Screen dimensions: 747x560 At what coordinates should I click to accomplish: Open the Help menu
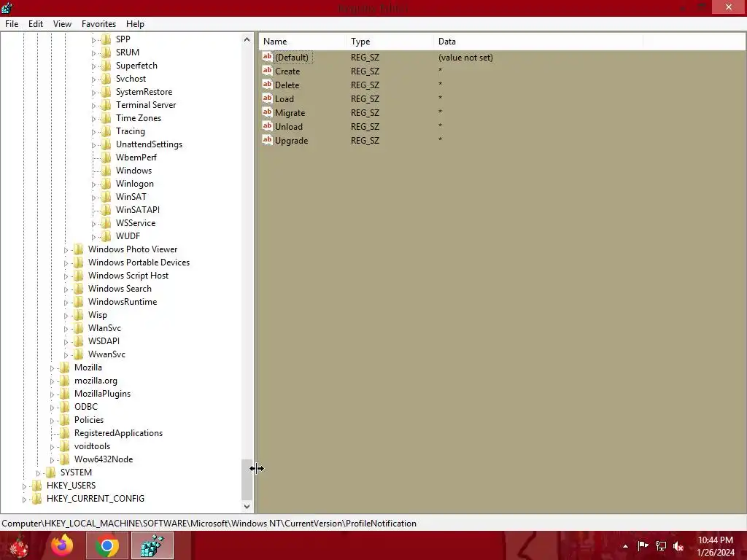(135, 24)
